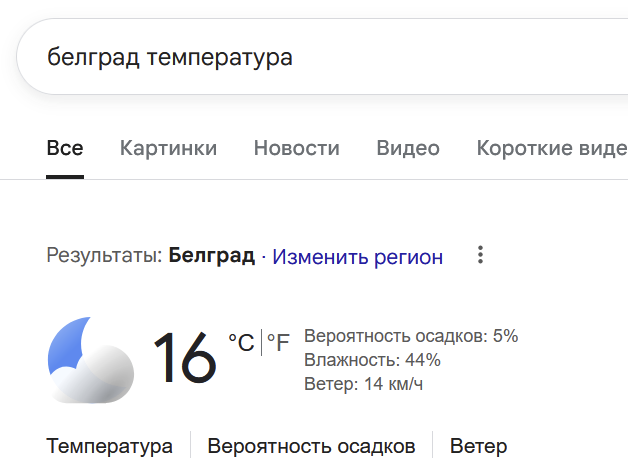Click the bold Белград region name
Viewport: 628px width, 464px height.
point(211,256)
